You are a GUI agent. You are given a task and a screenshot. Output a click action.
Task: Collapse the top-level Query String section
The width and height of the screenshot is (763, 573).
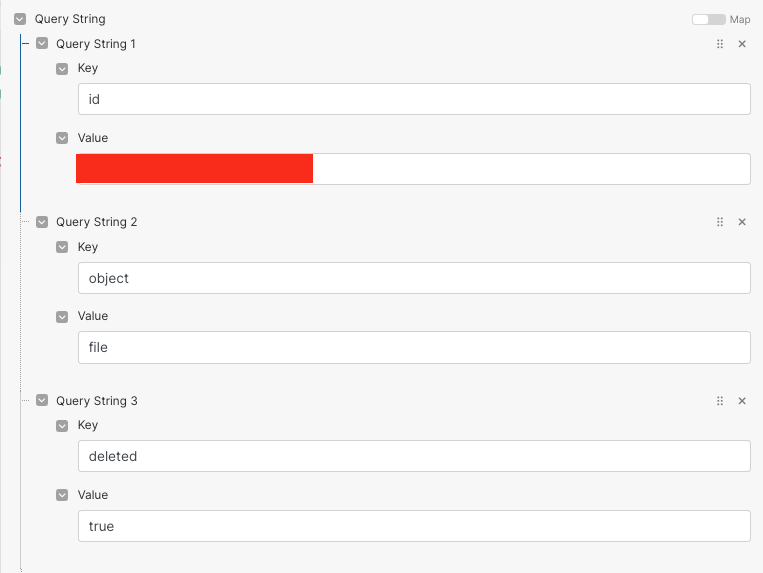pos(20,19)
